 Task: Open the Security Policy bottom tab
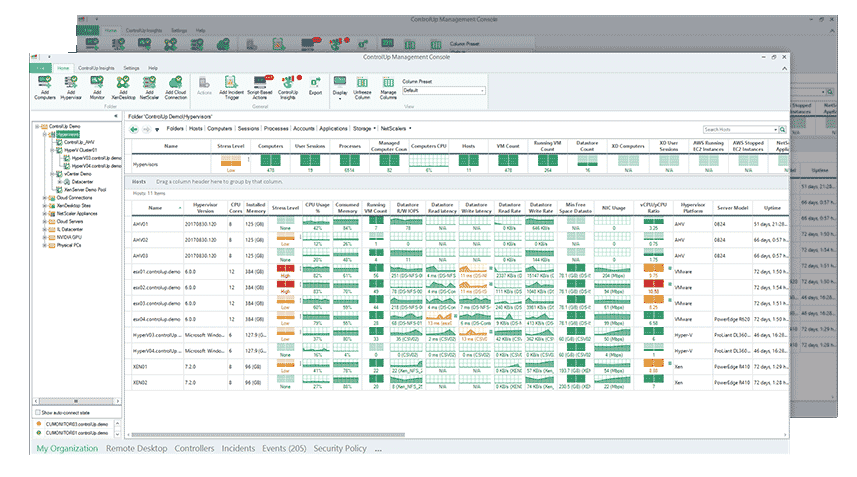340,448
